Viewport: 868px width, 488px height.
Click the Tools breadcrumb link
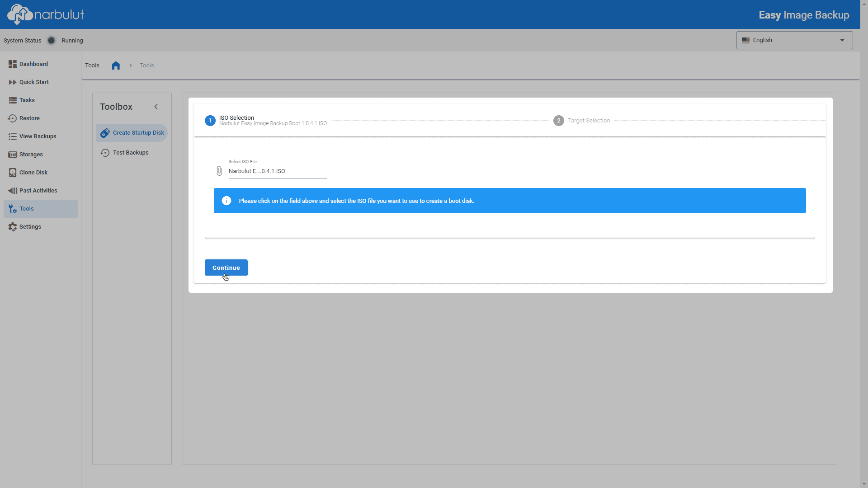146,66
